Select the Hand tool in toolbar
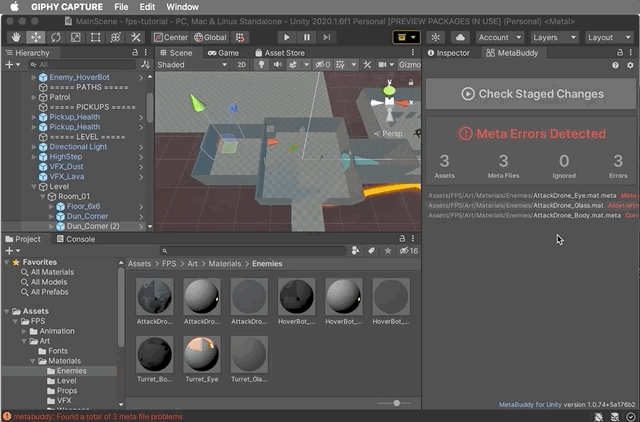640x422 pixels. (x=16, y=37)
